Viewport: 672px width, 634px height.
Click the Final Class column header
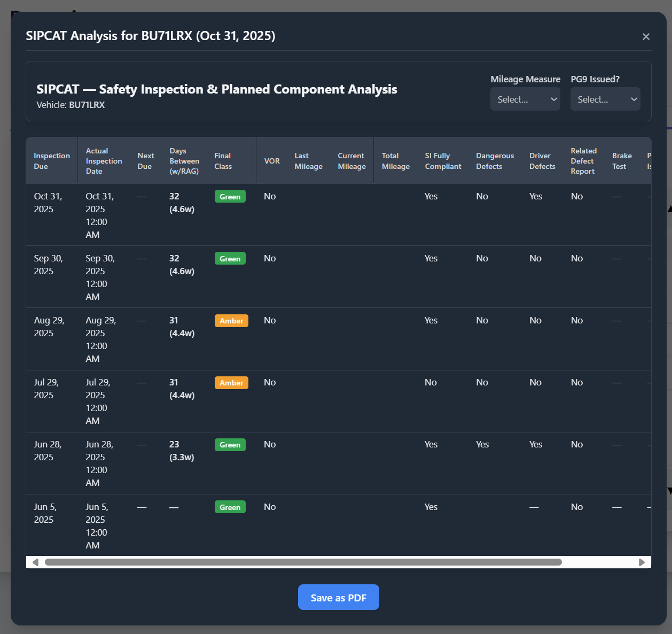(x=223, y=161)
